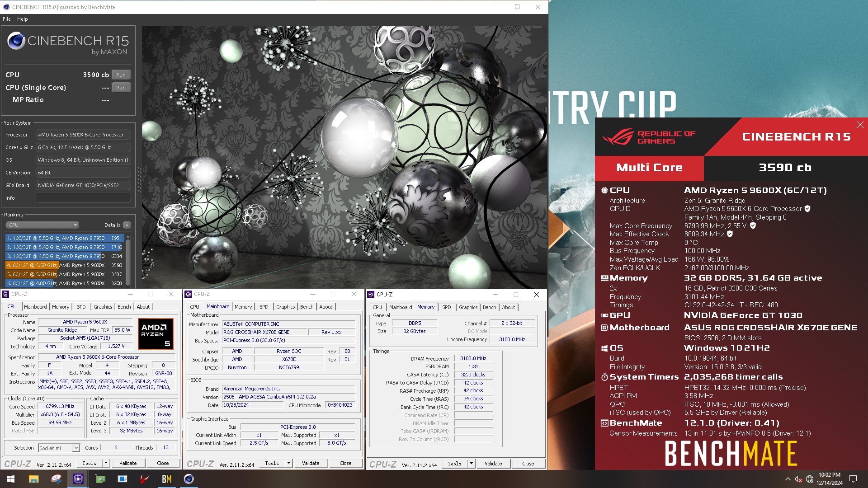Click the System Timers stopwatch icon

tap(604, 377)
